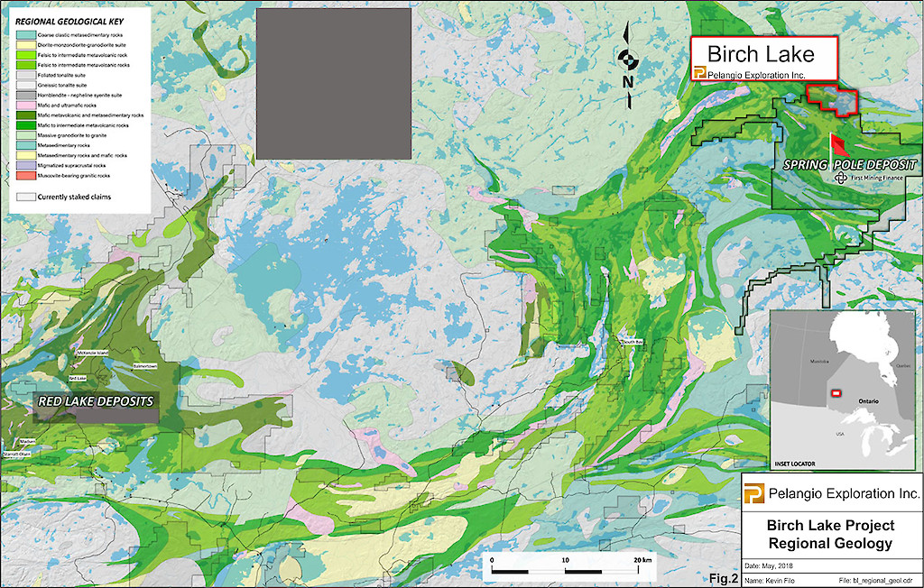Click the 'REGIONAL GEOLOGICAL KEY' heading

[x=69, y=22]
